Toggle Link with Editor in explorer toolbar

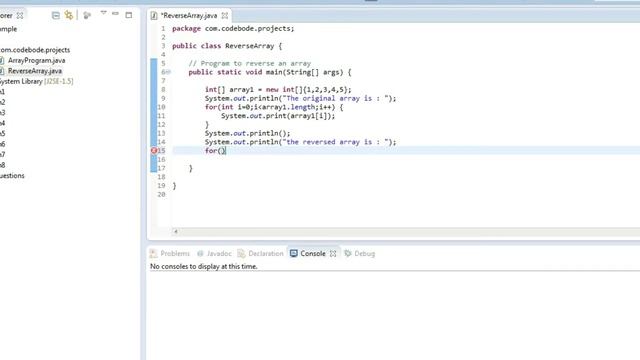(69, 15)
